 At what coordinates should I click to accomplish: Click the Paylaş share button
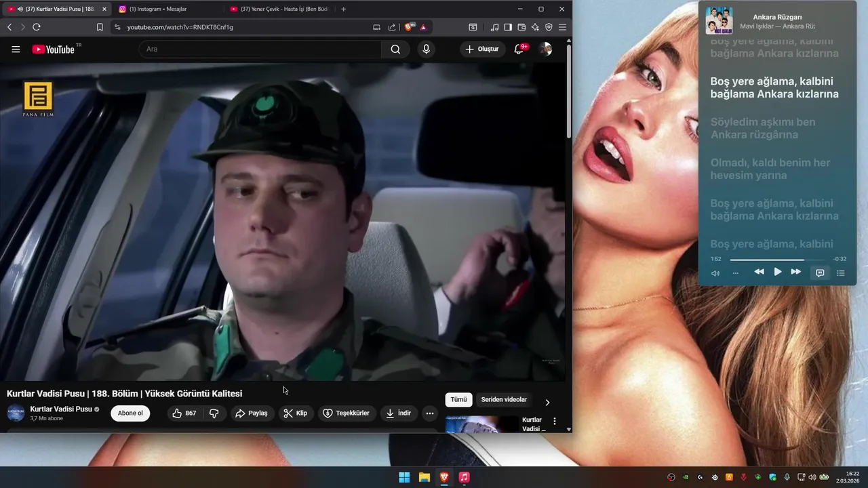[252, 413]
